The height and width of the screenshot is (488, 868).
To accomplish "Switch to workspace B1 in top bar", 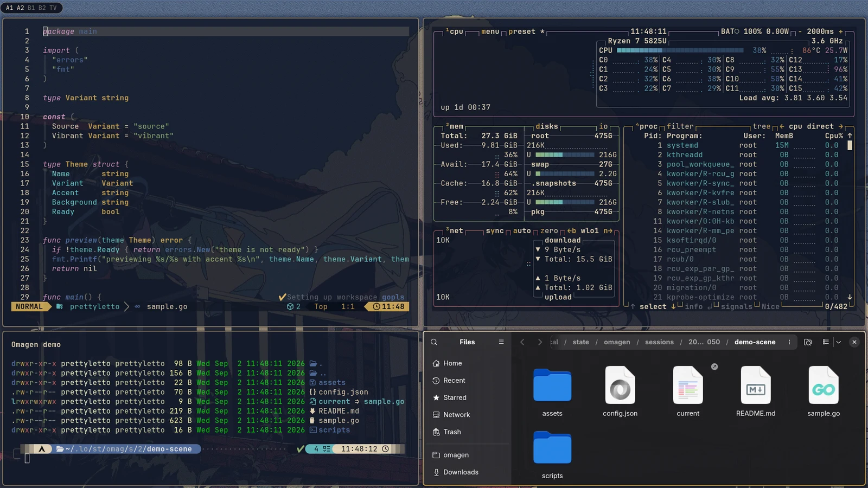I will pos(31,8).
